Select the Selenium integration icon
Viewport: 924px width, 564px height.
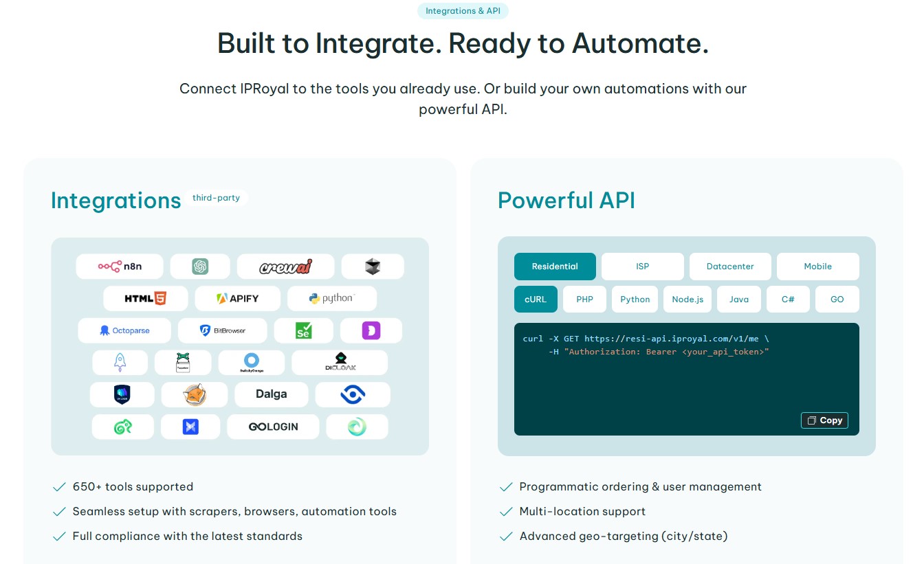tap(303, 330)
